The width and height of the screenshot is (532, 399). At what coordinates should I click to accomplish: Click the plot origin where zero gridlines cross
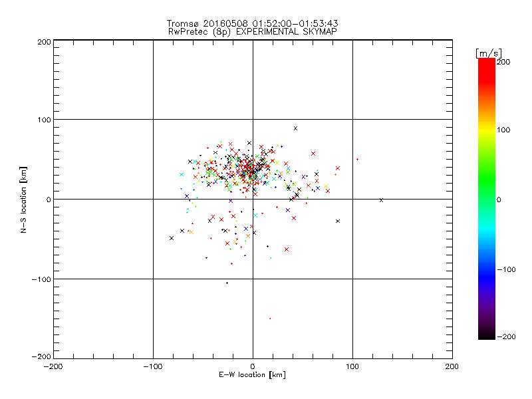(x=253, y=199)
